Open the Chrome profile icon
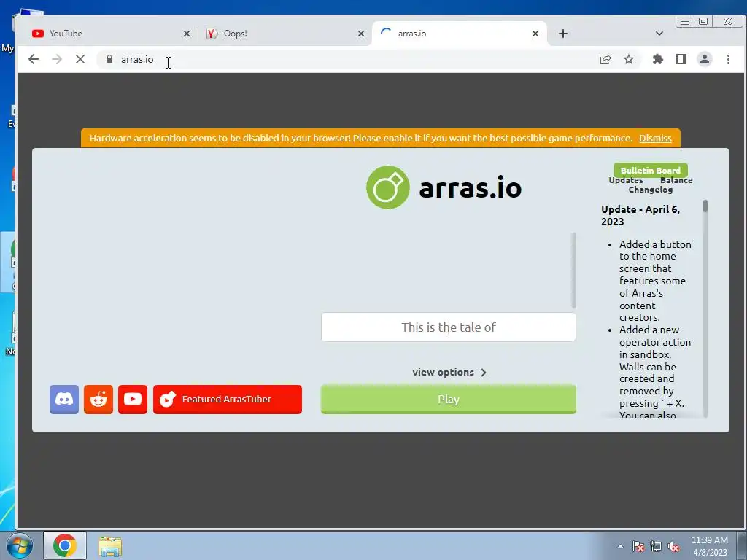This screenshot has width=747, height=560. (x=705, y=59)
